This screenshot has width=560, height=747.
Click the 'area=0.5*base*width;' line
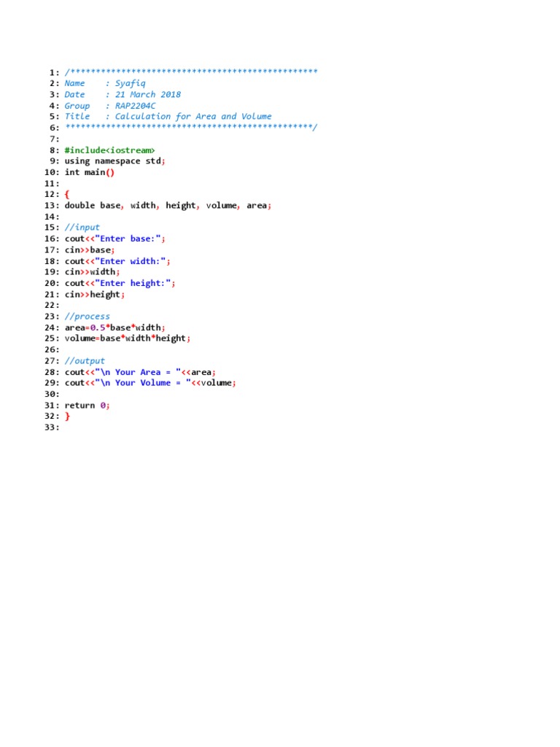(114, 328)
